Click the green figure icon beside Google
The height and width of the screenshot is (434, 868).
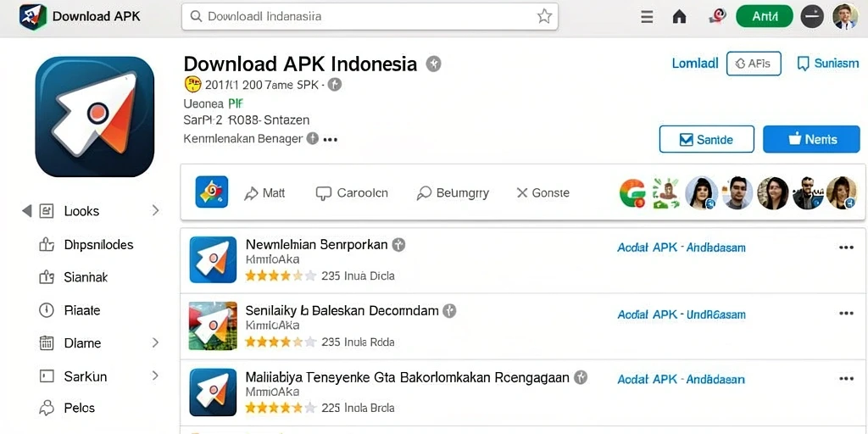point(666,193)
